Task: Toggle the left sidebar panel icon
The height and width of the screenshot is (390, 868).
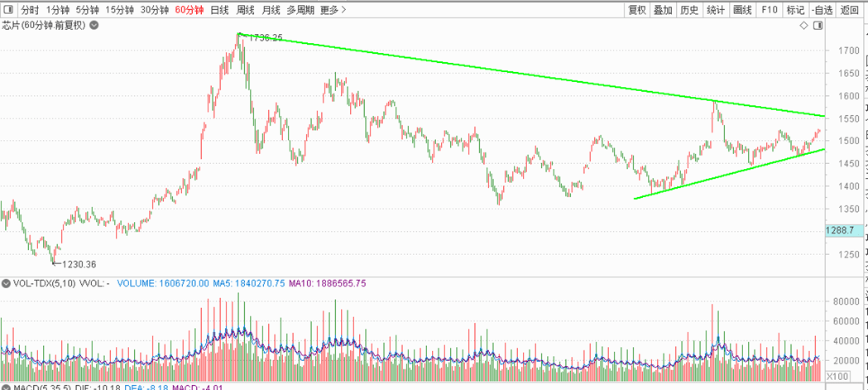Action: (9, 9)
